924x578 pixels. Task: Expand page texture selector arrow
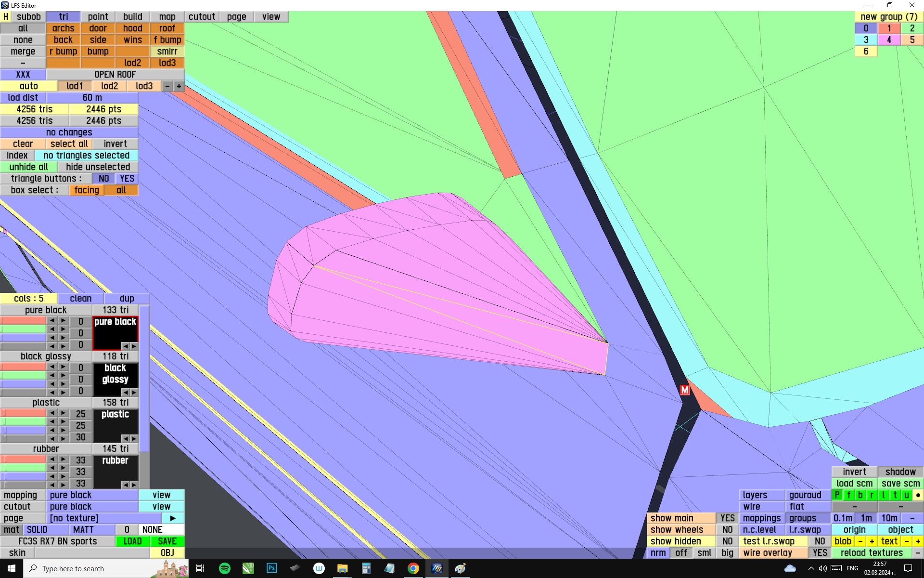[x=173, y=518]
